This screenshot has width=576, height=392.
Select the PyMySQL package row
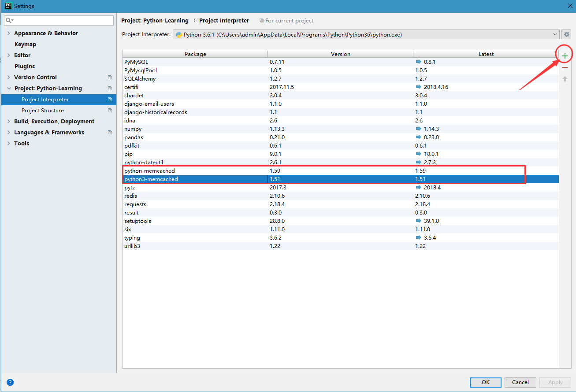point(341,62)
